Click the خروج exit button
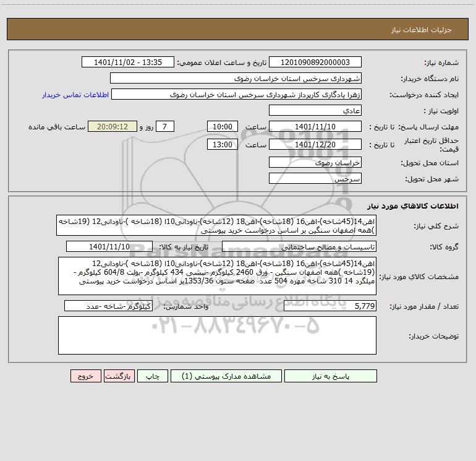Screen dimensions: 476x461 (x=85, y=376)
